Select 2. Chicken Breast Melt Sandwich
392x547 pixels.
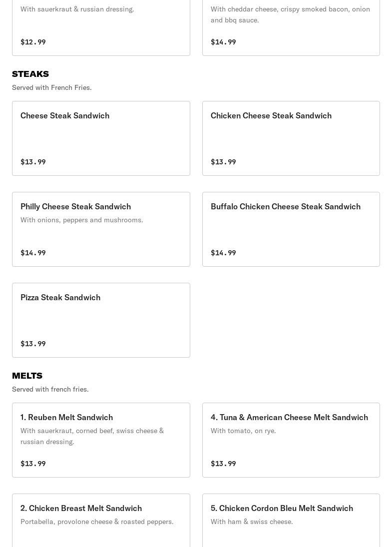point(101,521)
